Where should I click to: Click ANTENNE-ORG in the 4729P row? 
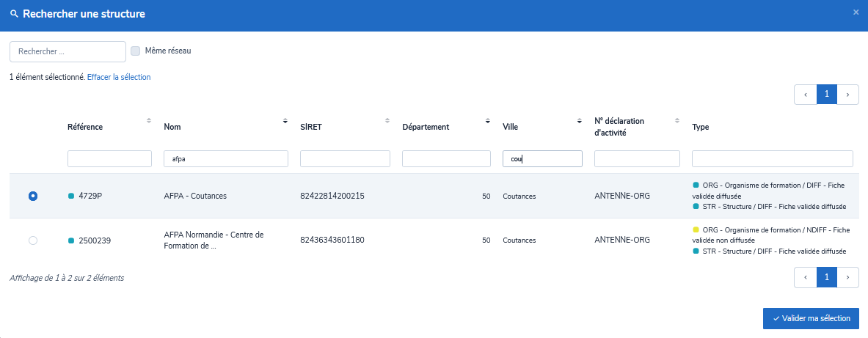(622, 196)
